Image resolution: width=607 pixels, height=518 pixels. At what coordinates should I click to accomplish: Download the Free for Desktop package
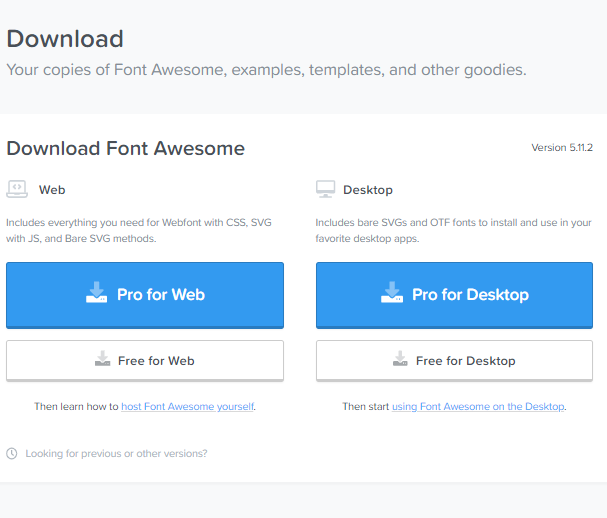tap(454, 361)
